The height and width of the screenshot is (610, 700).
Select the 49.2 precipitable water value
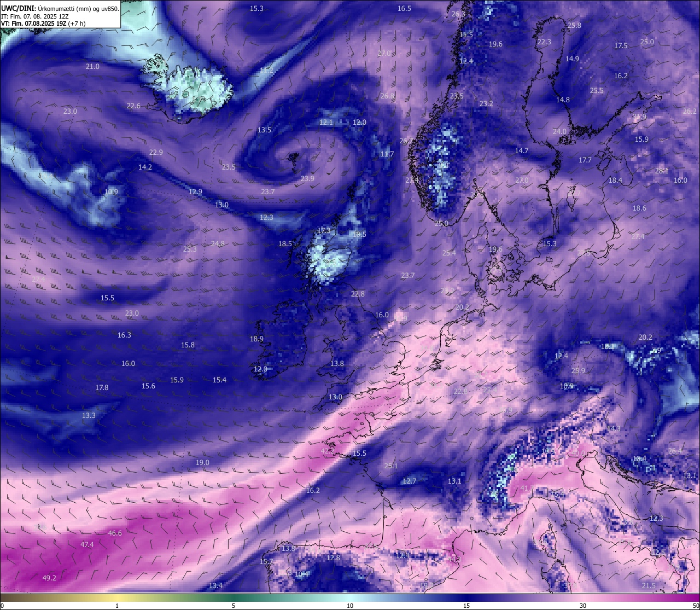click(49, 578)
